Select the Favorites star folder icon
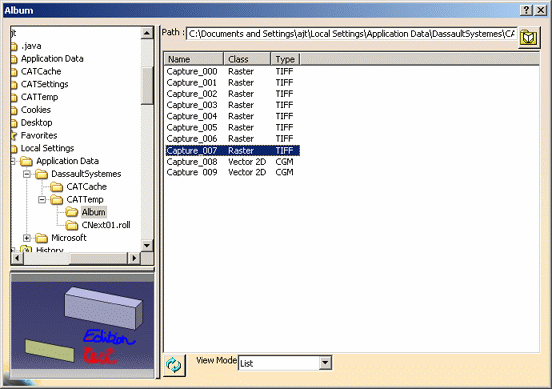This screenshot has width=552, height=389. (x=14, y=136)
